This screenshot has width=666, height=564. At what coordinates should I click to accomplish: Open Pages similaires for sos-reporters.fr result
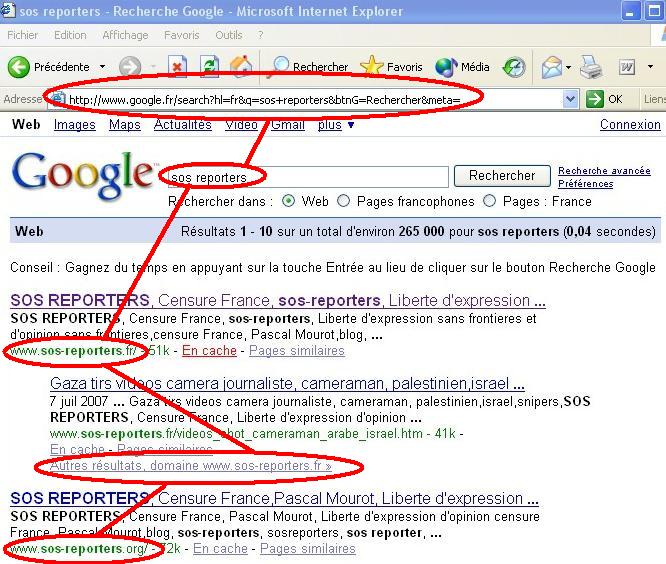(296, 351)
